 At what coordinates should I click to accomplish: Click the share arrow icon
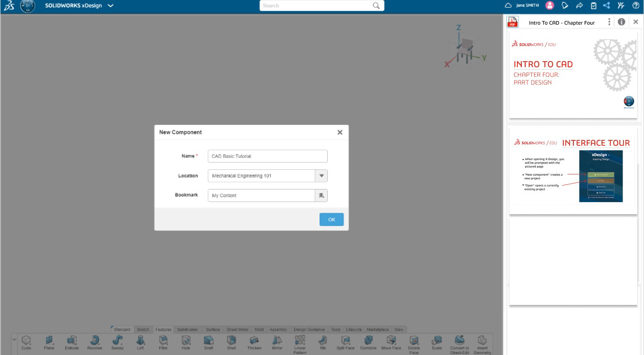click(579, 6)
